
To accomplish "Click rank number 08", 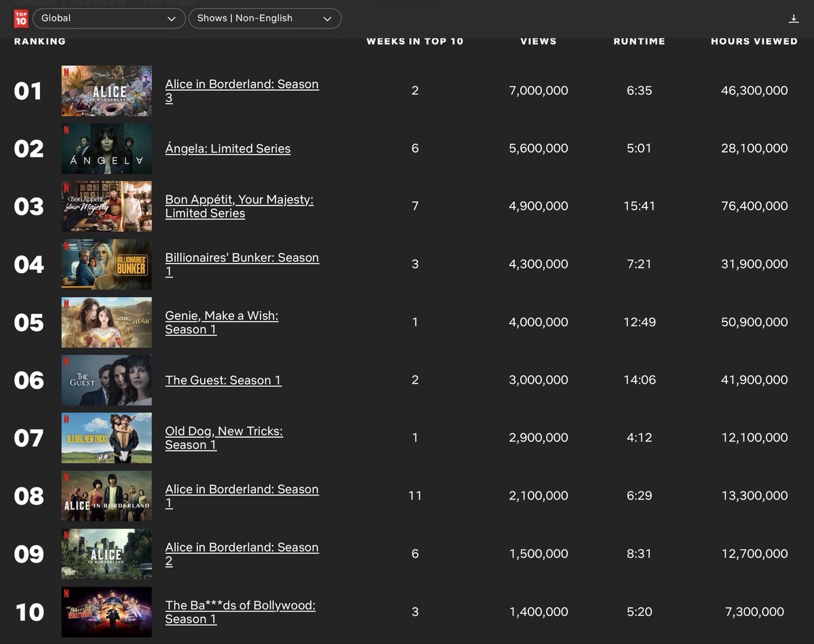I will [x=29, y=496].
